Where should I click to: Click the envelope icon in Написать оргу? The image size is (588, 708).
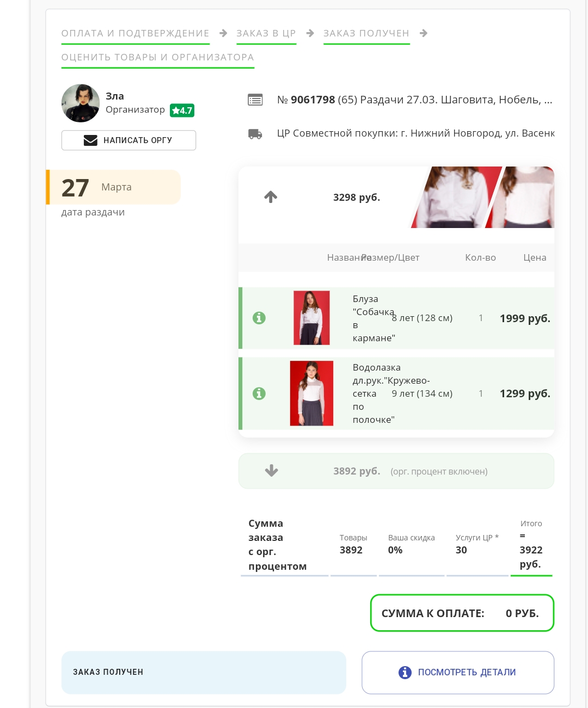point(90,140)
